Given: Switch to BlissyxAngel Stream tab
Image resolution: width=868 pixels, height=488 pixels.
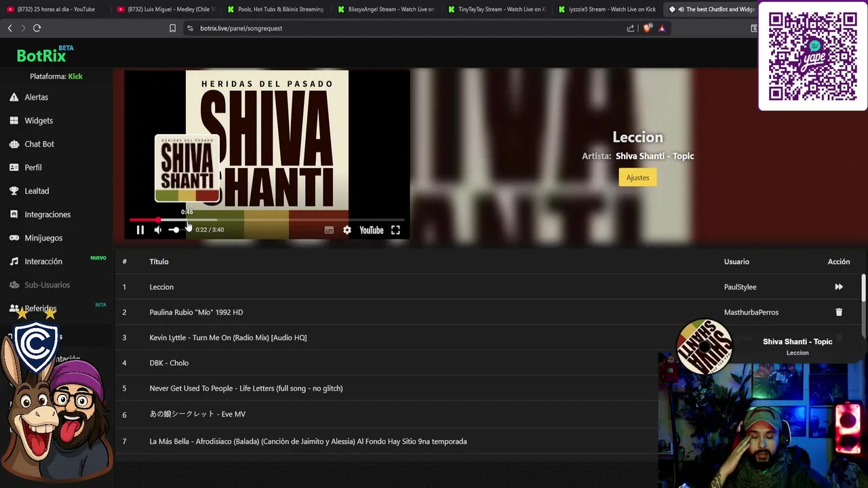Looking at the screenshot, I should 386,9.
